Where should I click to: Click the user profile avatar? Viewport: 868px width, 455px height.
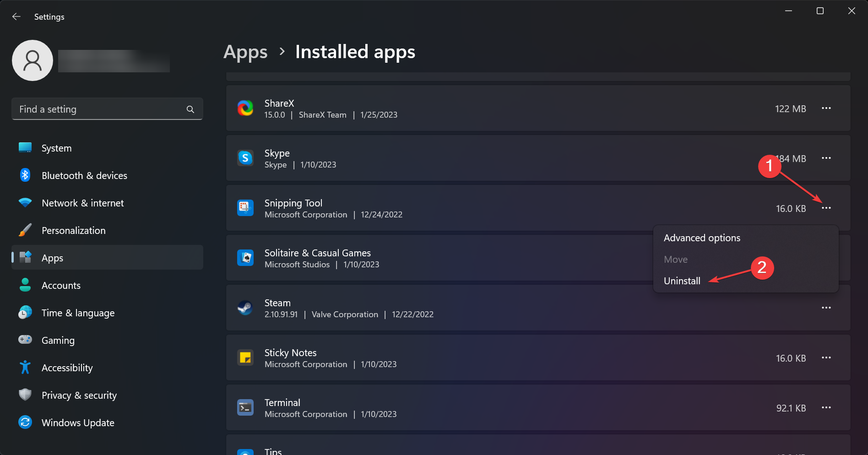[33, 60]
